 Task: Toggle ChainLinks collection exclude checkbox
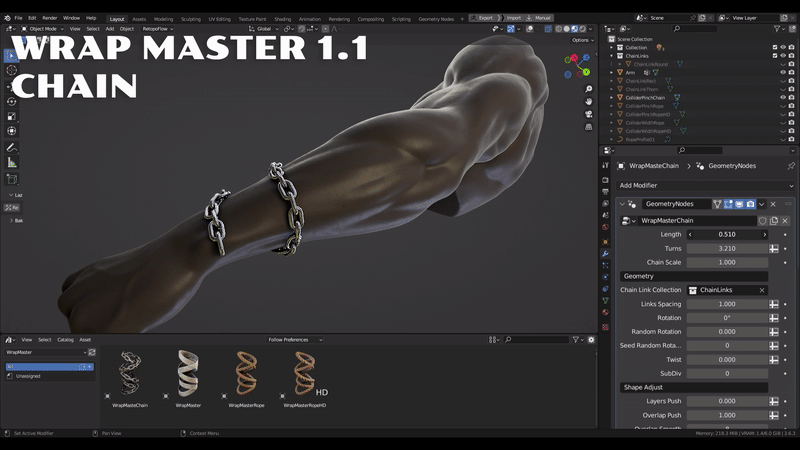(774, 56)
